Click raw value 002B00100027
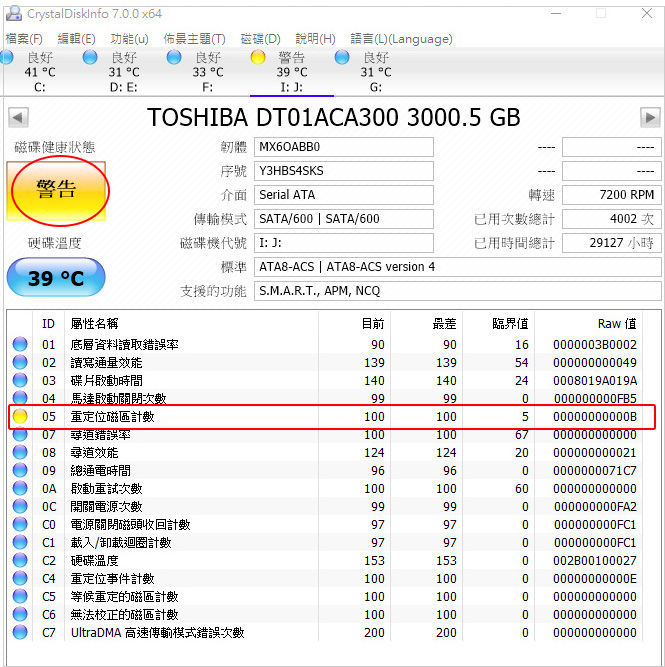 tap(595, 561)
